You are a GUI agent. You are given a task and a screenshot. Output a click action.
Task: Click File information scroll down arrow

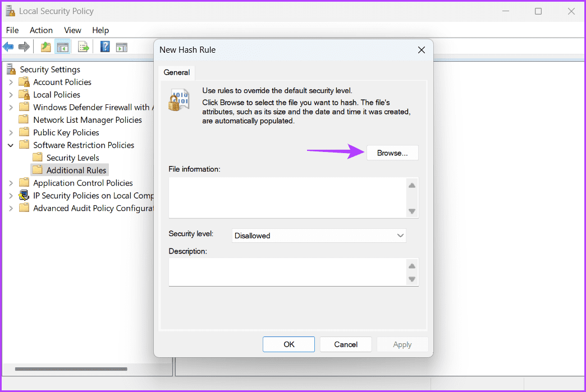(x=412, y=211)
